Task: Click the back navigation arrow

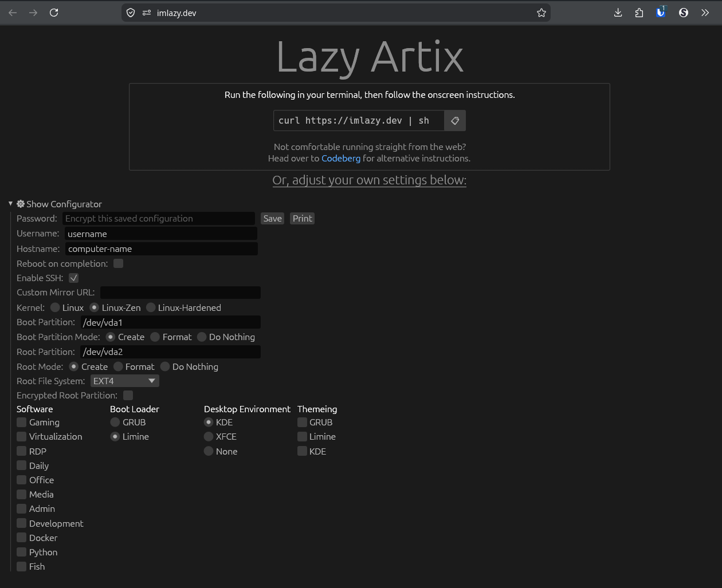Action: pos(13,13)
